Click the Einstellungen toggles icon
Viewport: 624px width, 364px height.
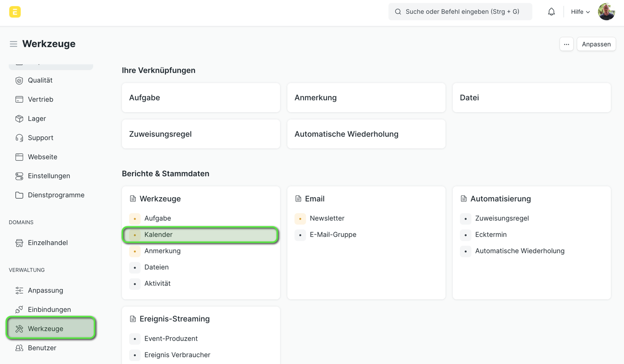pos(19,176)
